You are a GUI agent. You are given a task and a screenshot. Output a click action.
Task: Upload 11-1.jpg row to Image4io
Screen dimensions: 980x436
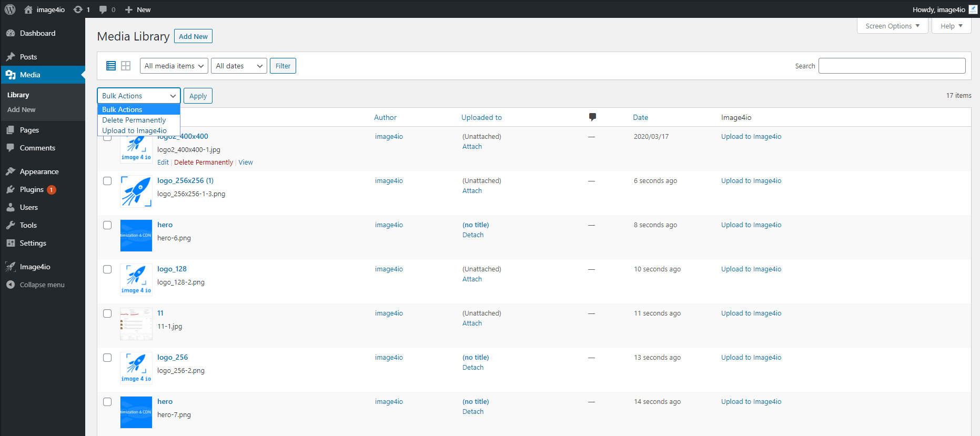pyautogui.click(x=751, y=313)
